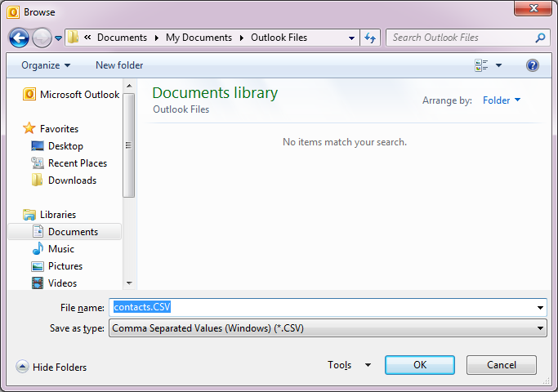558x392 pixels.
Task: Select Documents in the address breadcrumb
Action: (x=122, y=38)
